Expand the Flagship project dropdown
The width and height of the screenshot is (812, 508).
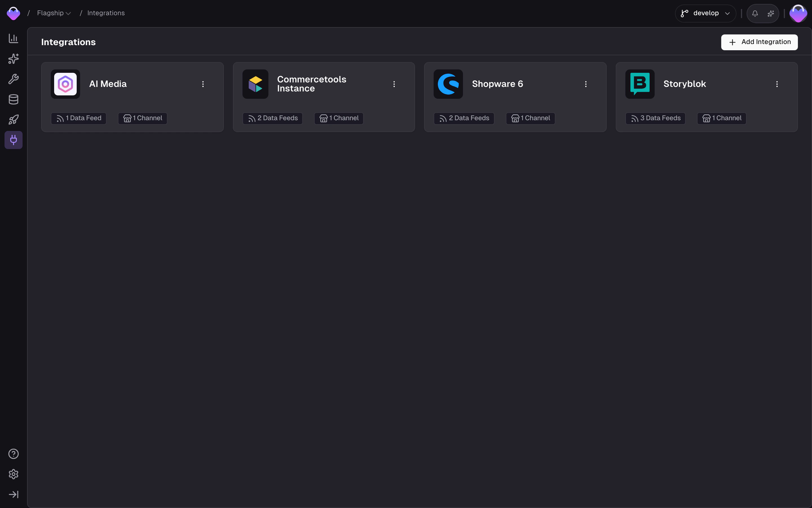54,13
